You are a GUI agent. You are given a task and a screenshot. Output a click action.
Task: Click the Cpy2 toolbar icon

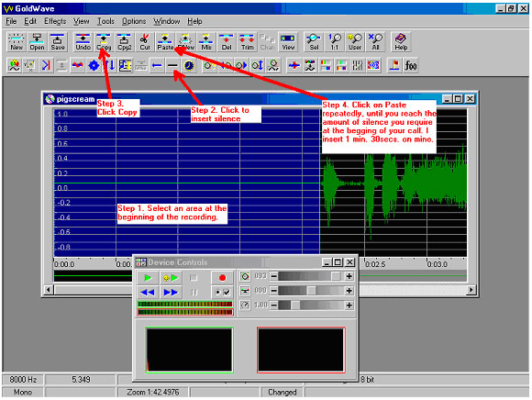pos(124,41)
